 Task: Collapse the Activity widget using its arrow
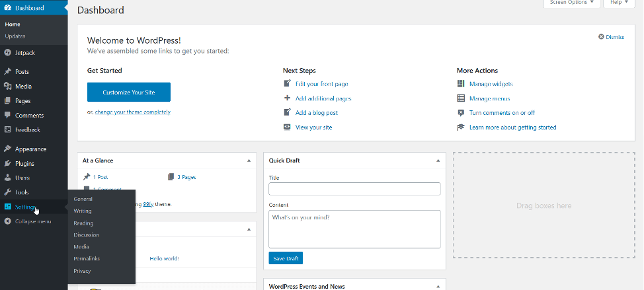point(249,229)
